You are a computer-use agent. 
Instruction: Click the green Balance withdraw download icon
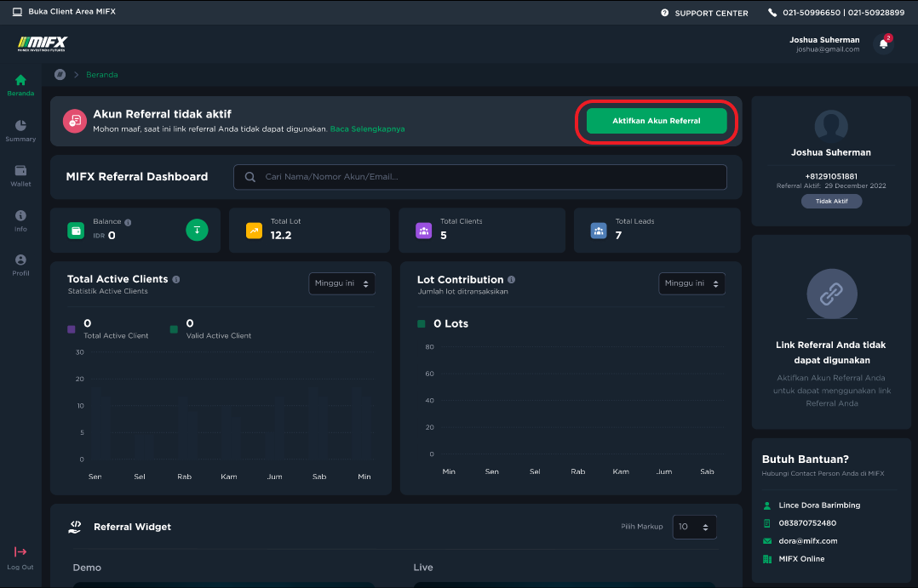coord(197,230)
